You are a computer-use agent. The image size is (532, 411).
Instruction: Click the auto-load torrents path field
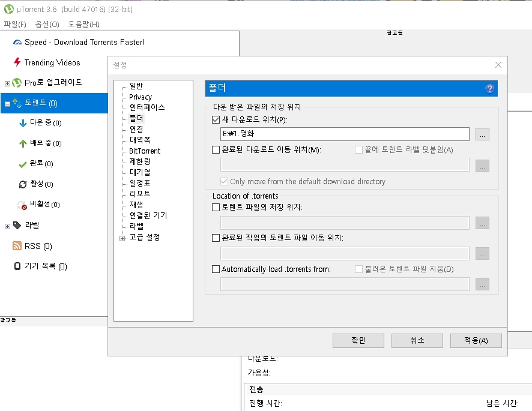[x=345, y=284]
